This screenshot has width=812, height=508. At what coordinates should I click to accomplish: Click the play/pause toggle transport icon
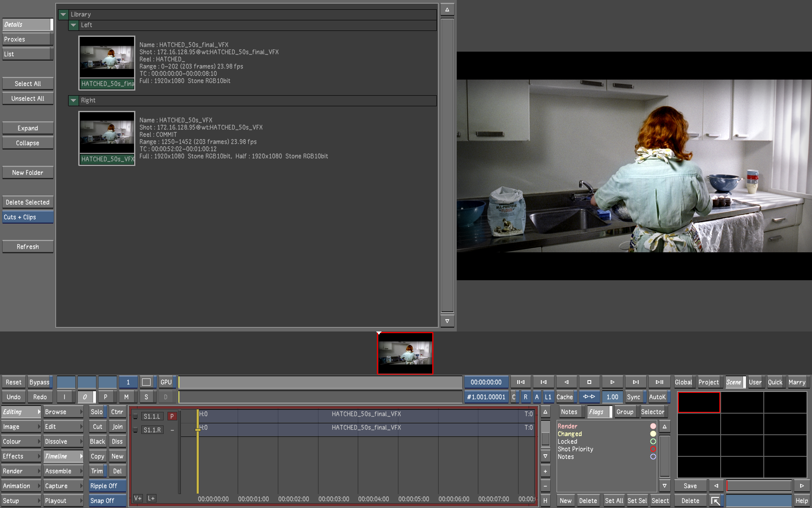pyautogui.click(x=659, y=382)
